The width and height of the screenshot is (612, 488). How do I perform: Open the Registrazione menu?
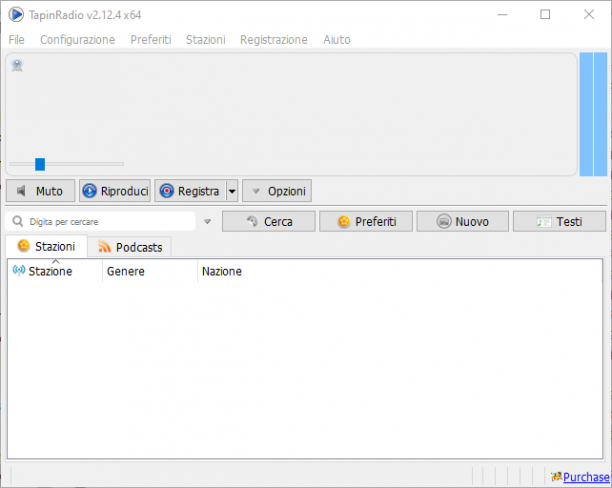(274, 39)
